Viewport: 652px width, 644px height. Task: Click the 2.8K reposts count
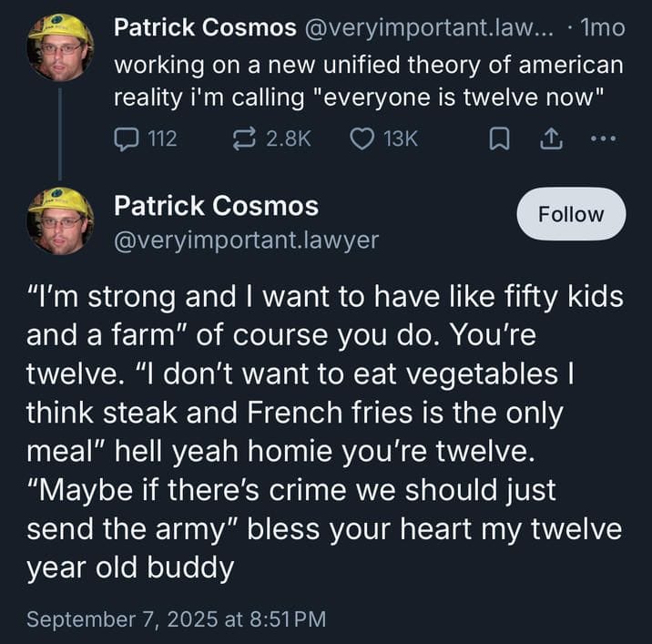coord(288,138)
